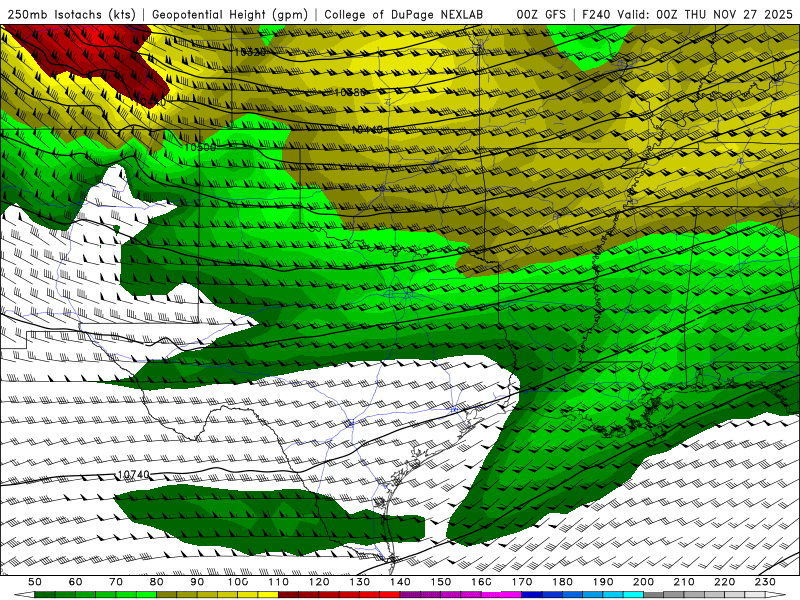Click the 100 kt color bar label

(238, 582)
